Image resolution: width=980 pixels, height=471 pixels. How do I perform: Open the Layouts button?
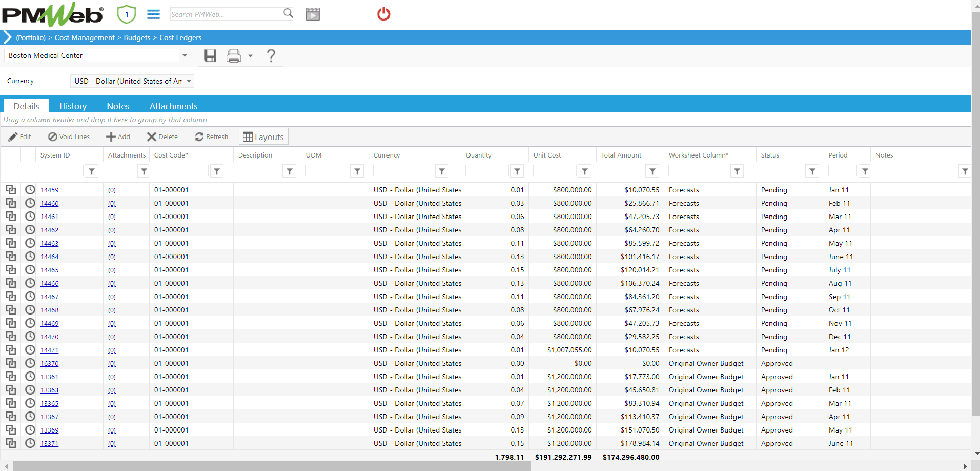pos(263,136)
